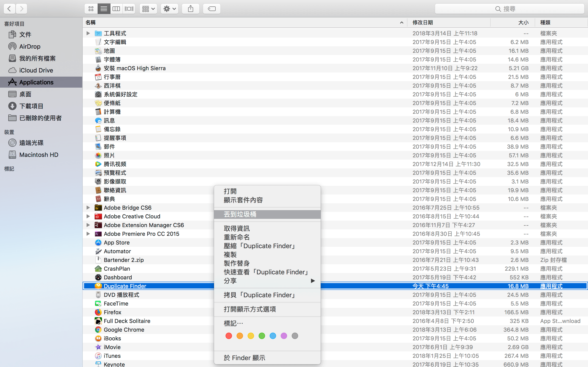Image resolution: width=588 pixels, height=367 pixels.
Task: Choose 丟到垃圾桶 from context menu
Action: point(240,214)
